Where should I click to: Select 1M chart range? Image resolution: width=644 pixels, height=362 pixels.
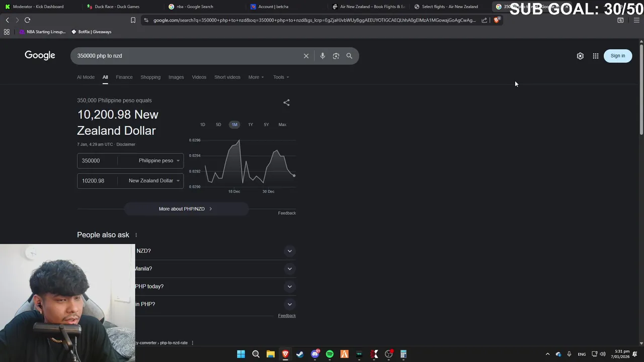234,125
